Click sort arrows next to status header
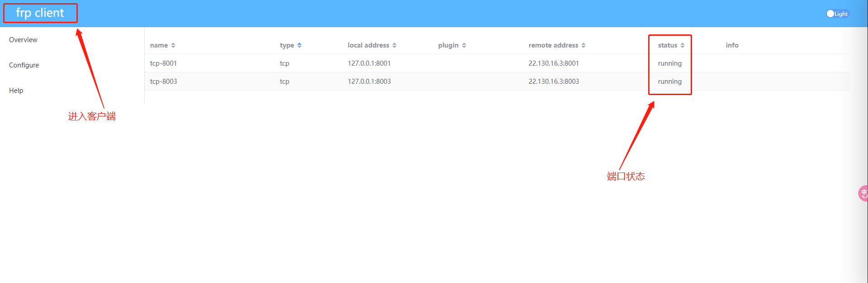This screenshot has height=283, width=868. [683, 45]
